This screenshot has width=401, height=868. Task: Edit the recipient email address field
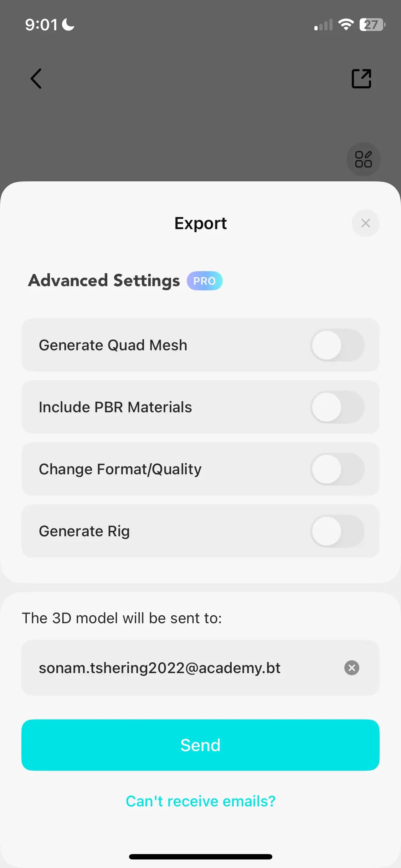point(160,668)
